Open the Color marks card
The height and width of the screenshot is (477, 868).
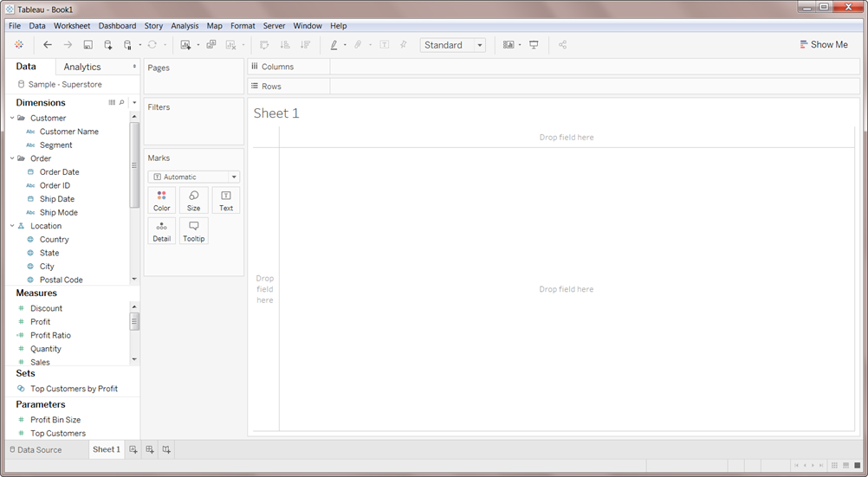pyautogui.click(x=162, y=201)
